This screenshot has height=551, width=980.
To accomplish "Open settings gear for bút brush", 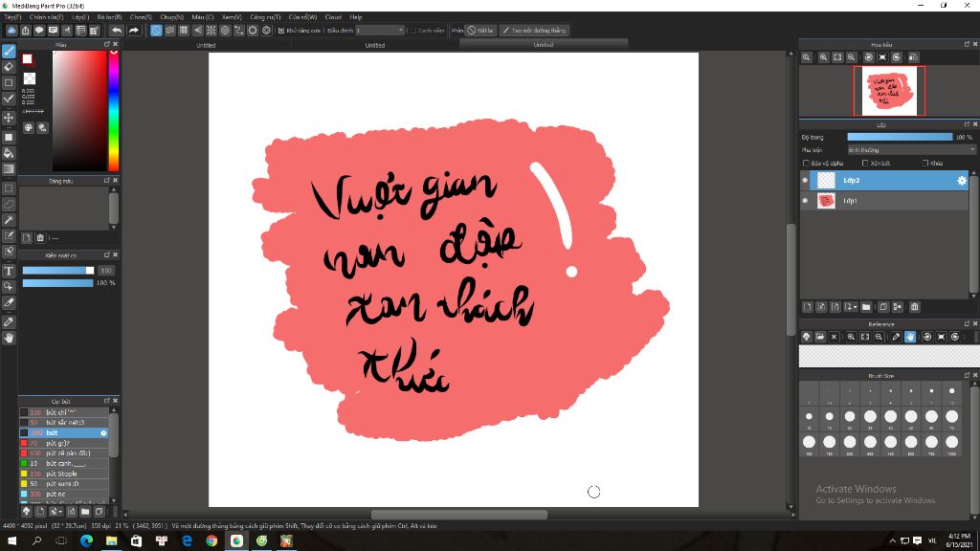I will click(x=103, y=433).
